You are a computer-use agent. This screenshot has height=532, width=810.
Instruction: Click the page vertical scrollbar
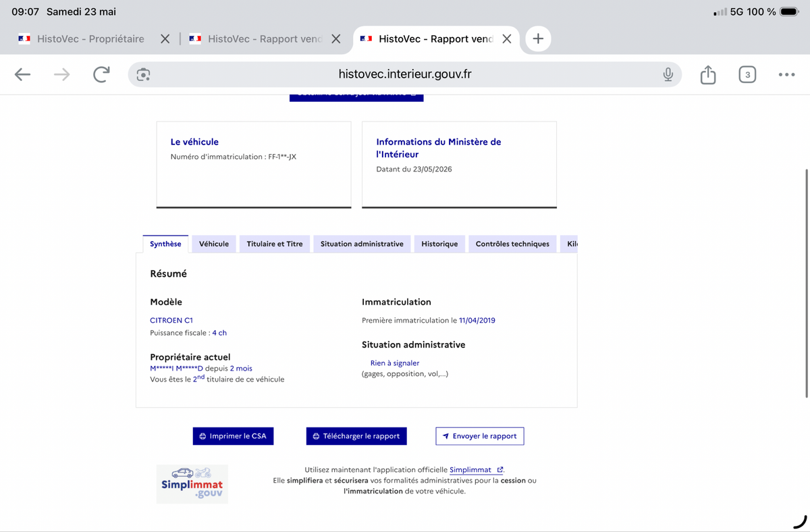pyautogui.click(x=806, y=284)
